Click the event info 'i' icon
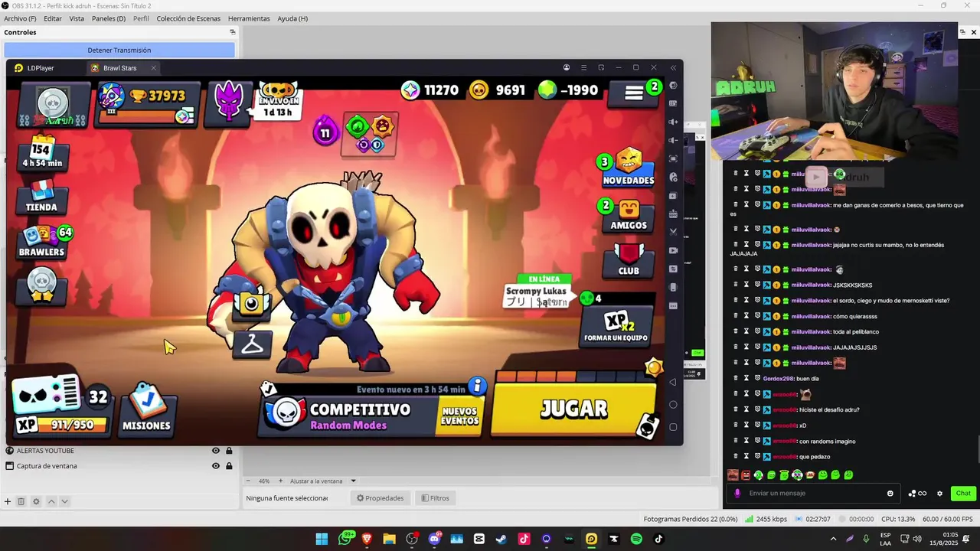The width and height of the screenshot is (980, 551). pos(478,386)
